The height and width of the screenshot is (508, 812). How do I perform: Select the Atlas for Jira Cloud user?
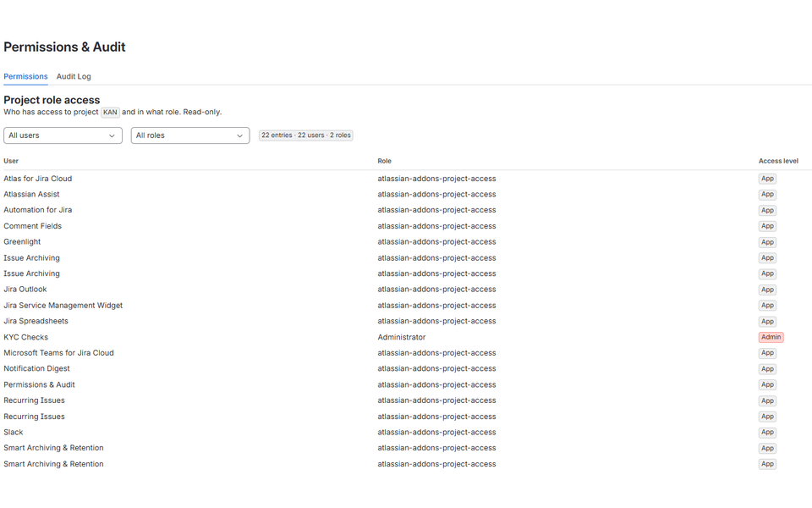(38, 179)
